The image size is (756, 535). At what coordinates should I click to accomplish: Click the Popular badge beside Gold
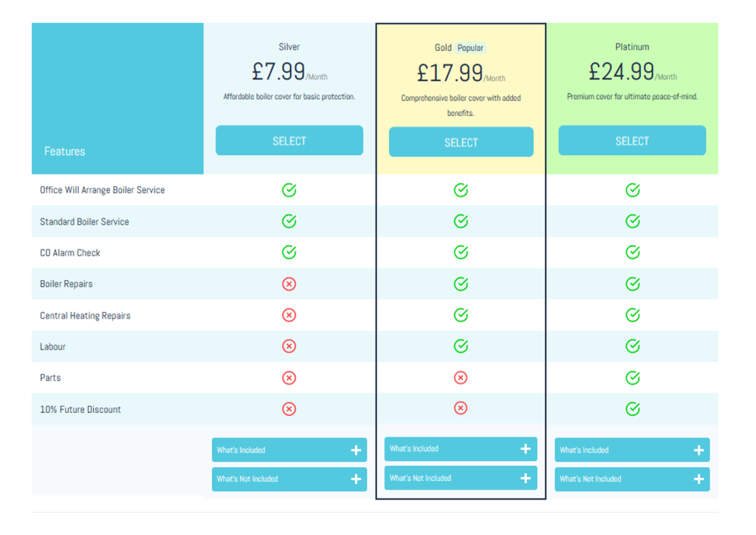click(x=470, y=48)
